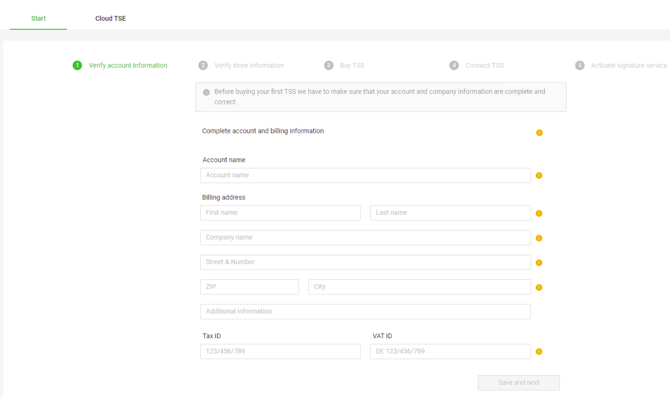
Task: Click the VAT ID label
Action: tap(382, 336)
